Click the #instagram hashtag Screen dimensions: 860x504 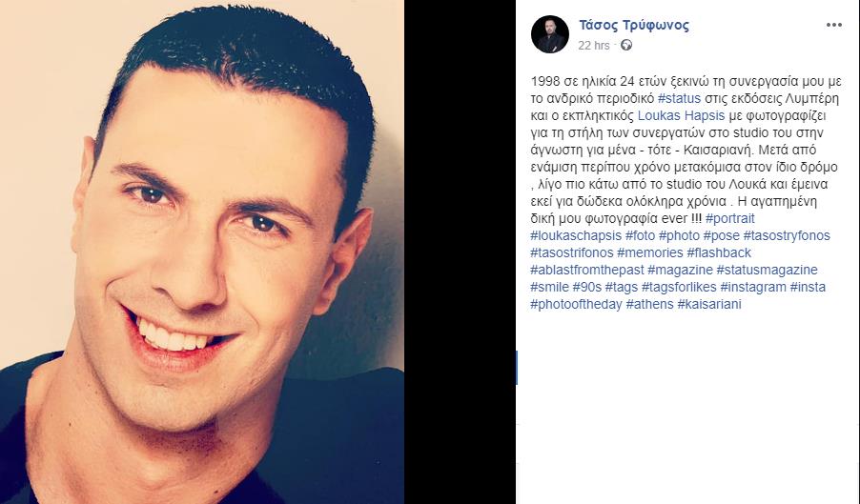click(x=753, y=287)
